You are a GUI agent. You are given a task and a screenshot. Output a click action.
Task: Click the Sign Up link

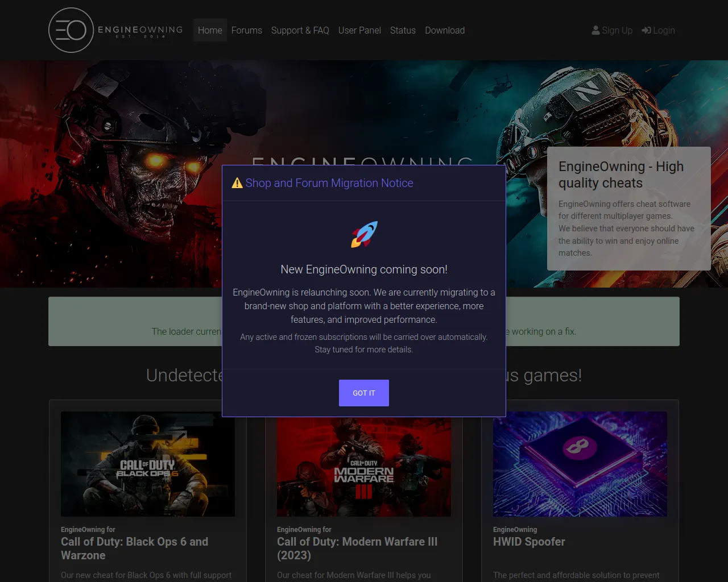coord(612,30)
